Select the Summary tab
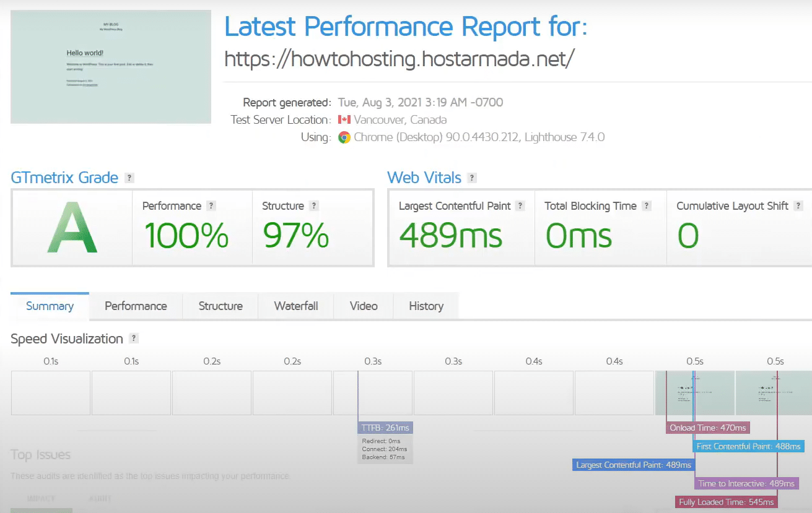 coord(50,306)
